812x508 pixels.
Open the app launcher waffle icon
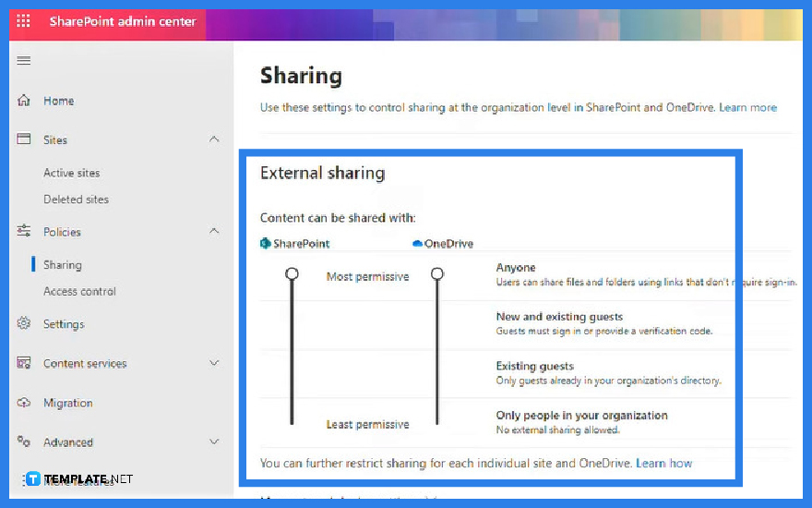click(x=23, y=21)
